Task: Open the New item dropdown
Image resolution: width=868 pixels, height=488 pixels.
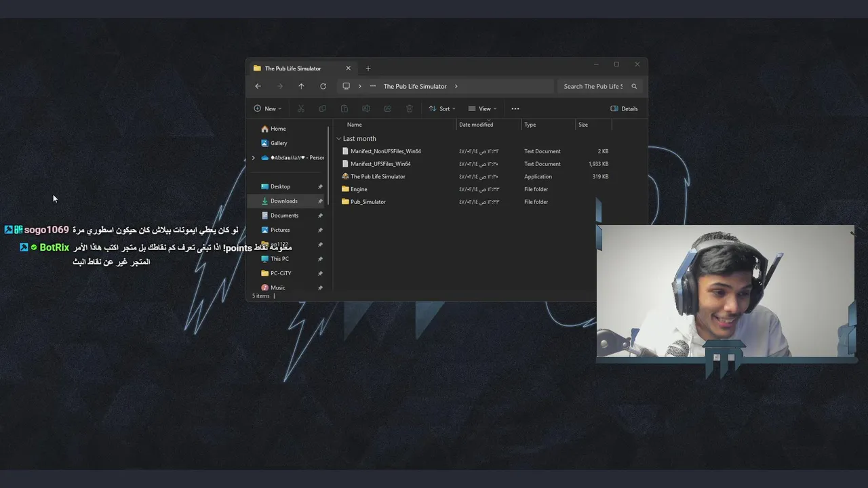Action: (x=267, y=108)
